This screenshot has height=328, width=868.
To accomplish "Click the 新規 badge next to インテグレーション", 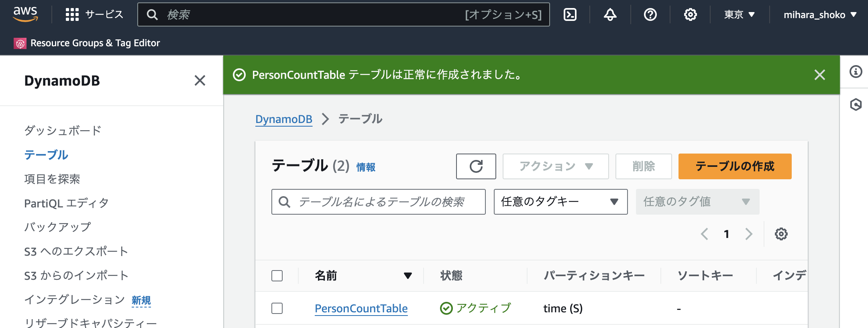I will click(141, 301).
